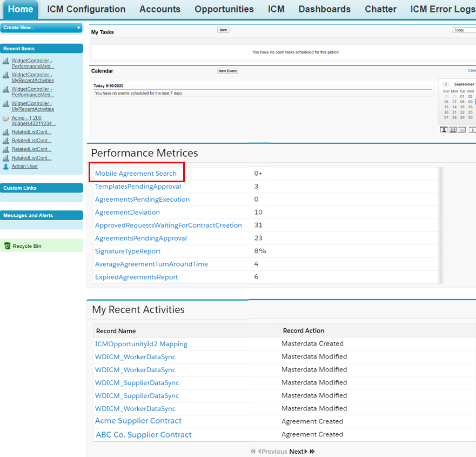Go to the Opportunities tab
476x457 pixels.
[224, 9]
